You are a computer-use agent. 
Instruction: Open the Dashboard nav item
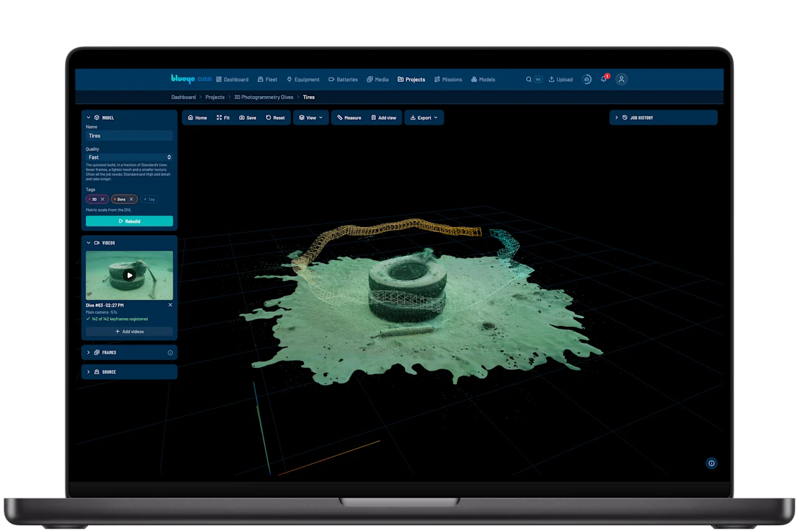pyautogui.click(x=232, y=79)
